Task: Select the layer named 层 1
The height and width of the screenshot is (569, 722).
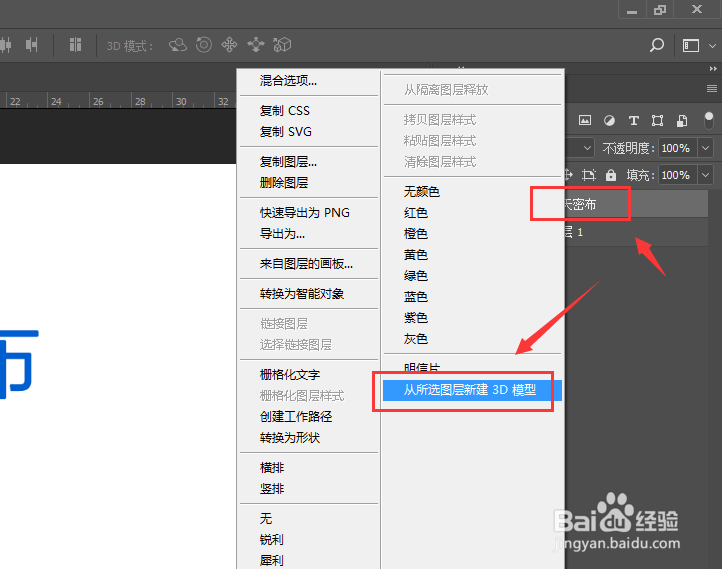Action: (636, 232)
